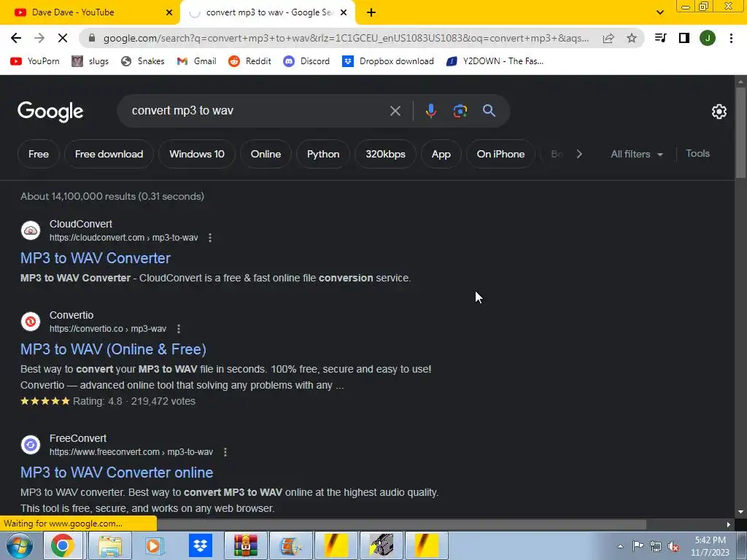Start voice search with microphone

pyautogui.click(x=430, y=111)
